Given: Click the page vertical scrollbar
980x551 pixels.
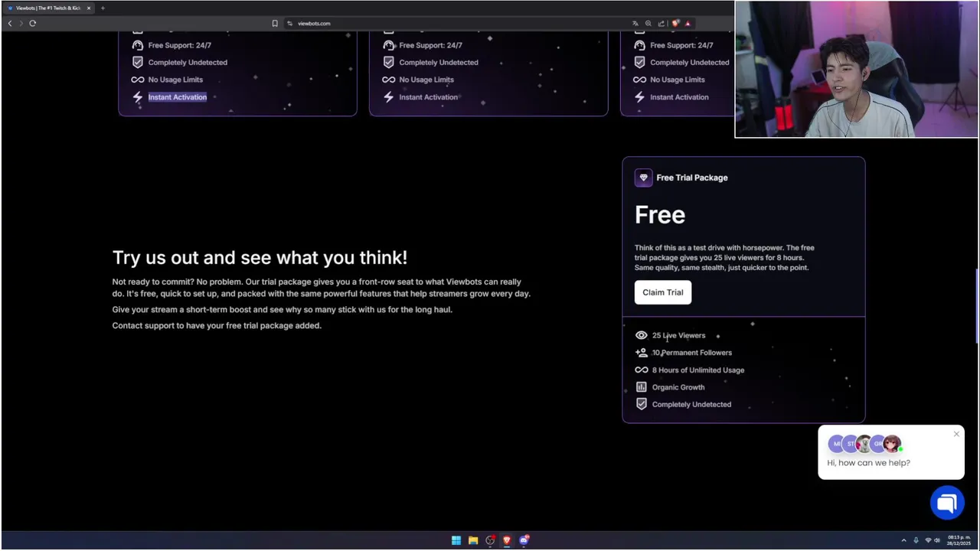Looking at the screenshot, I should pyautogui.click(x=976, y=306).
